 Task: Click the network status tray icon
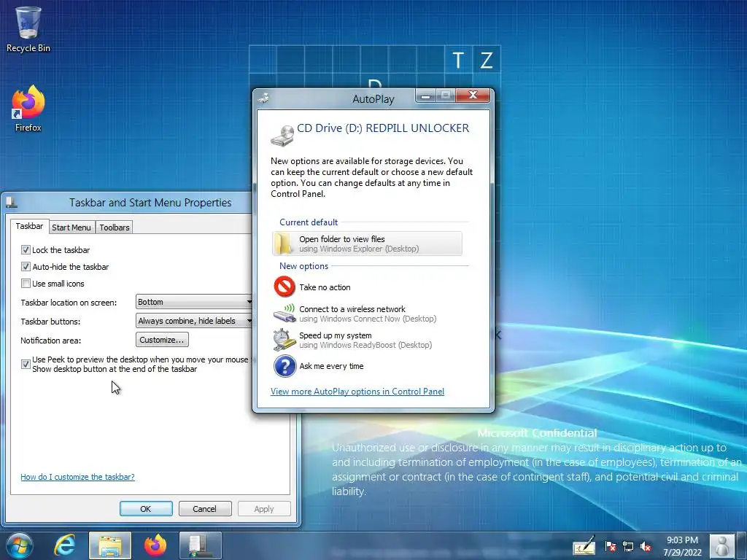tap(628, 547)
